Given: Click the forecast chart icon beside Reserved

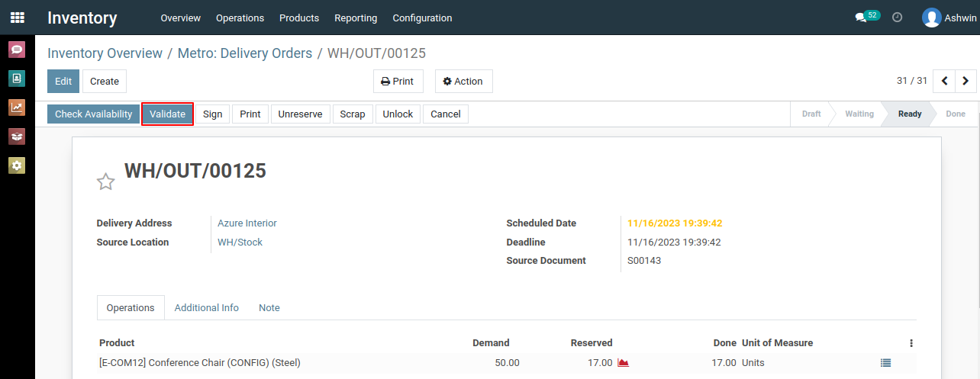Looking at the screenshot, I should pos(623,363).
